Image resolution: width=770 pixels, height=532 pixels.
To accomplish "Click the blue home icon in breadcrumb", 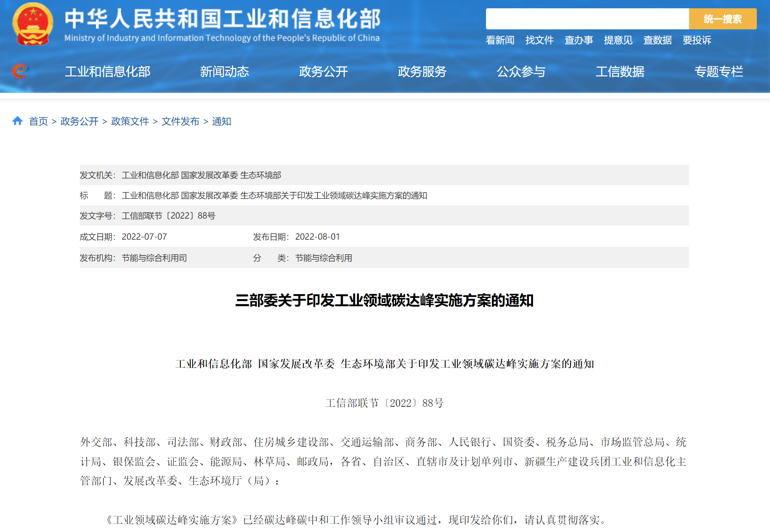I will (x=17, y=121).
